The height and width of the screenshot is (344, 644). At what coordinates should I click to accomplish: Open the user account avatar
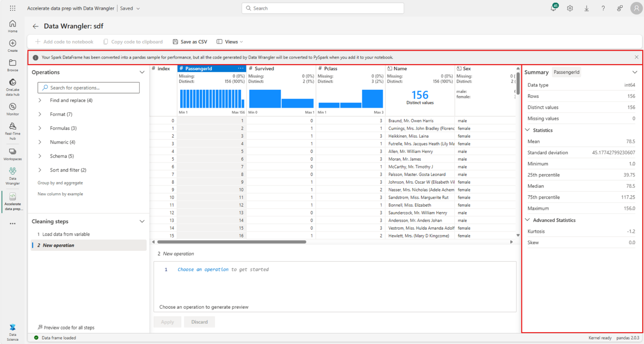[636, 8]
